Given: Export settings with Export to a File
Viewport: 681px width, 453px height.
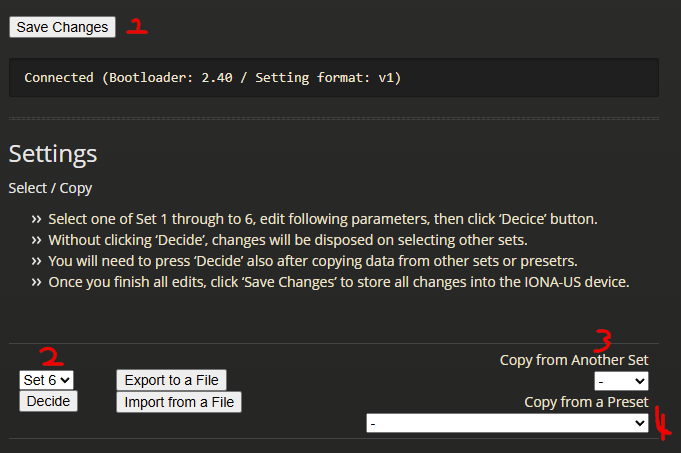Looking at the screenshot, I should point(172,380).
